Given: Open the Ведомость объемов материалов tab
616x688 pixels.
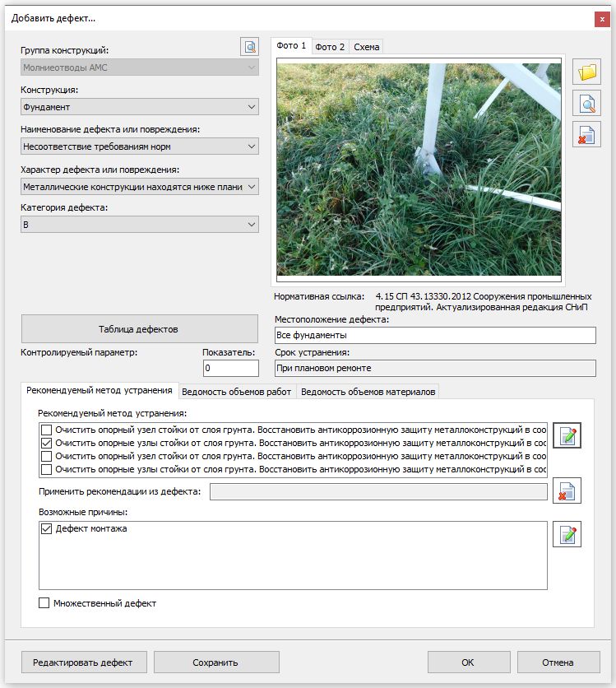Looking at the screenshot, I should point(368,392).
